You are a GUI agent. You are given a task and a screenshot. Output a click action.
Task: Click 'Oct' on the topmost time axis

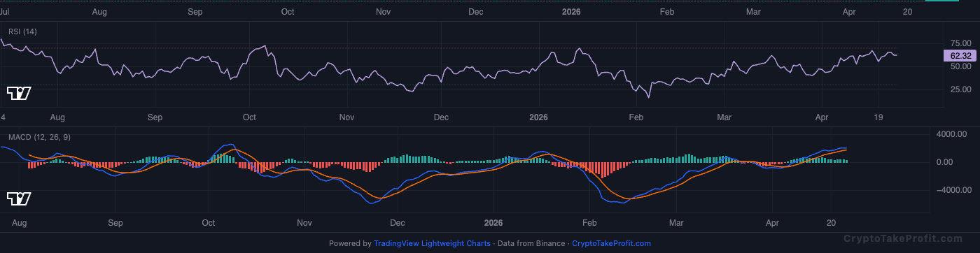[x=287, y=12]
